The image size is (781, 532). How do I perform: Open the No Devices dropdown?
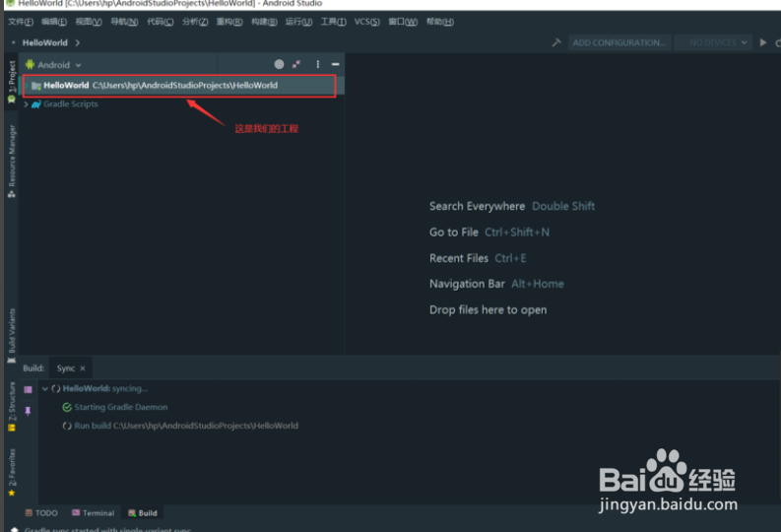pos(713,42)
